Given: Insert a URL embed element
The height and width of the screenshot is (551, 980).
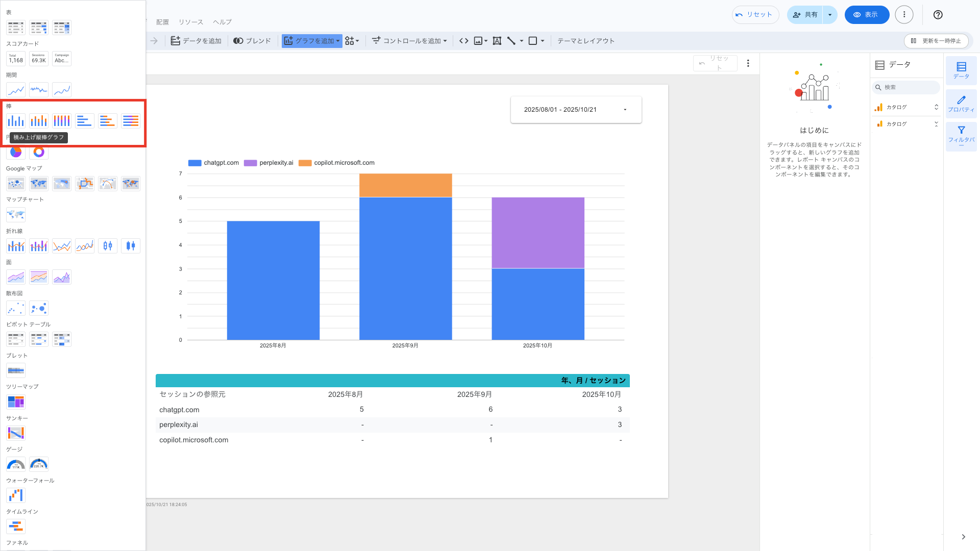Looking at the screenshot, I should tap(463, 41).
